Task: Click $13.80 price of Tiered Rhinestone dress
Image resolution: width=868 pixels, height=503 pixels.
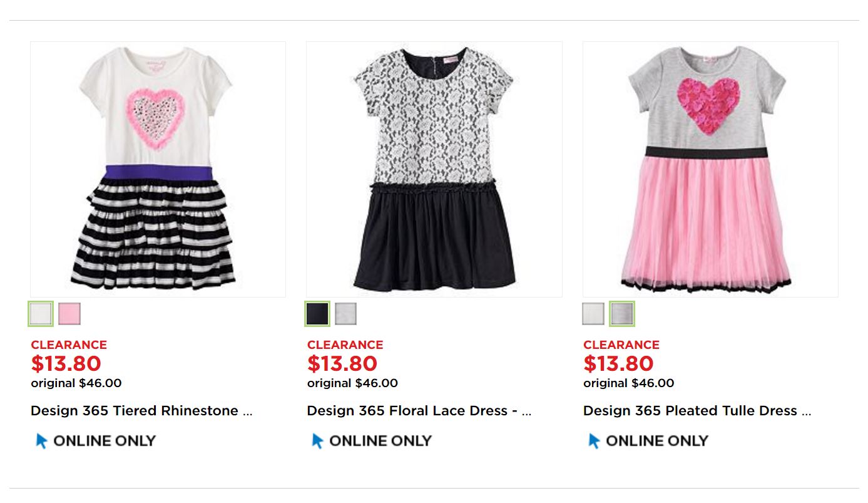Action: coord(66,363)
